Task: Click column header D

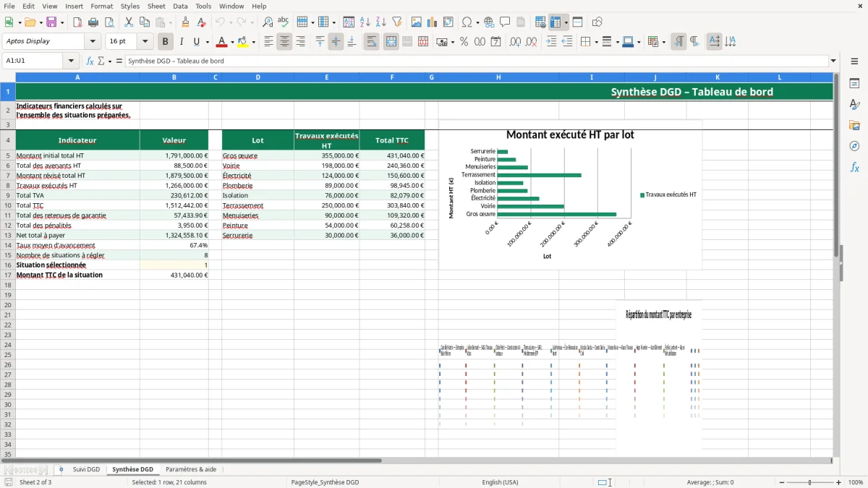Action: [258, 77]
